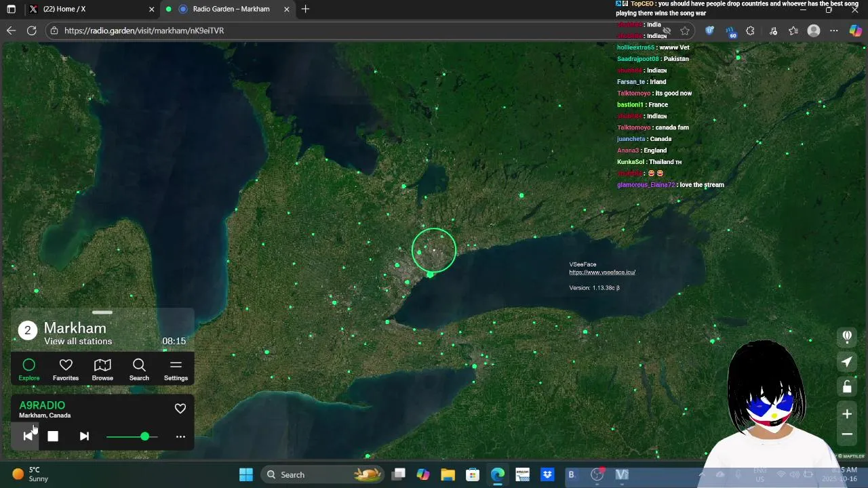Open the blue shield extension icon

[x=709, y=30]
